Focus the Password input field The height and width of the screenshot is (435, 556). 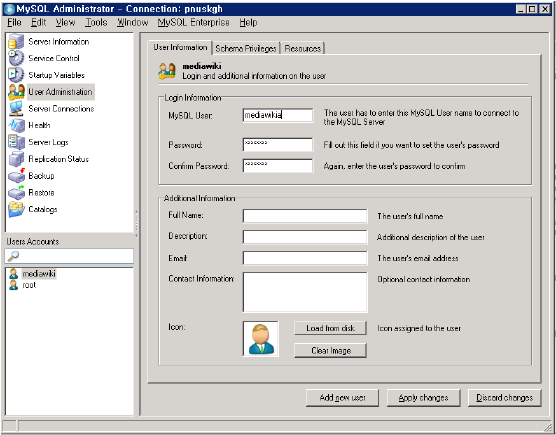278,145
